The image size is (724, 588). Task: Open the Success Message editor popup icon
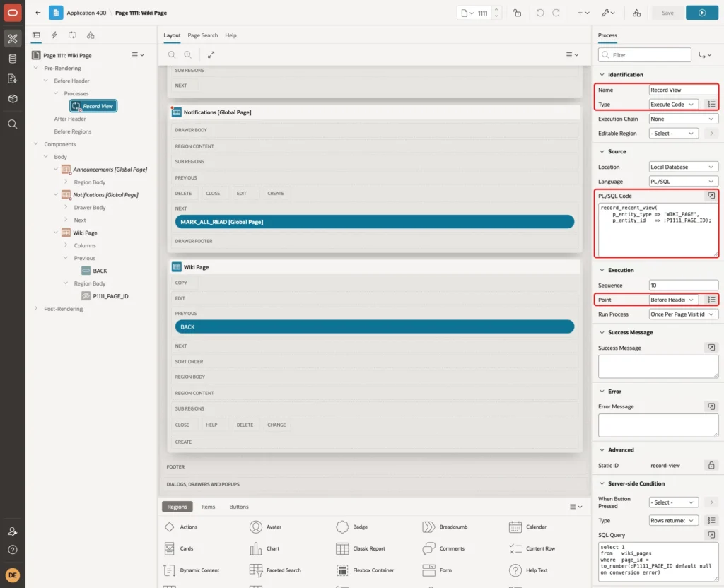pyautogui.click(x=711, y=348)
